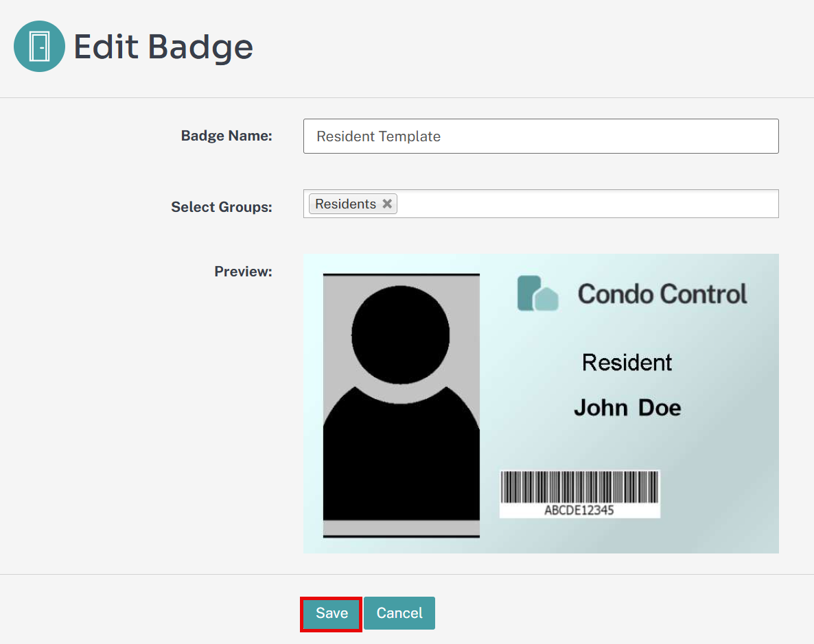This screenshot has height=644, width=814.
Task: Remove the Residents group tag
Action: click(386, 203)
